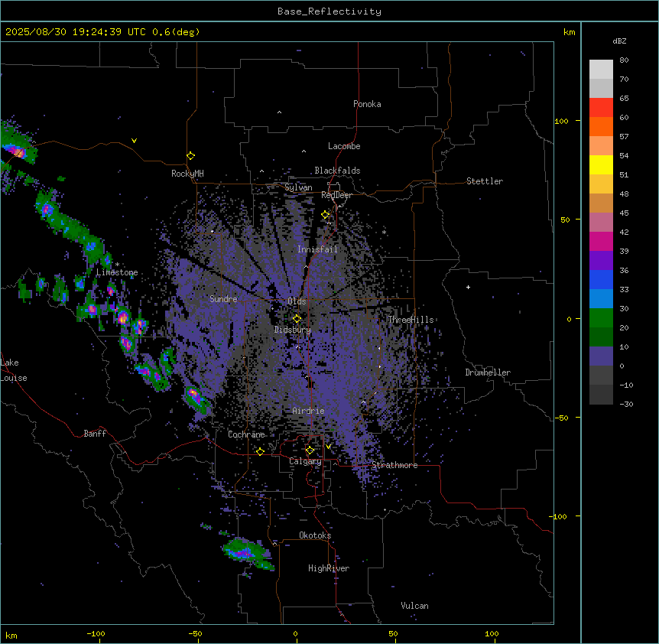Click the Didsbury city label
The height and width of the screenshot is (644, 659).
[293, 330]
